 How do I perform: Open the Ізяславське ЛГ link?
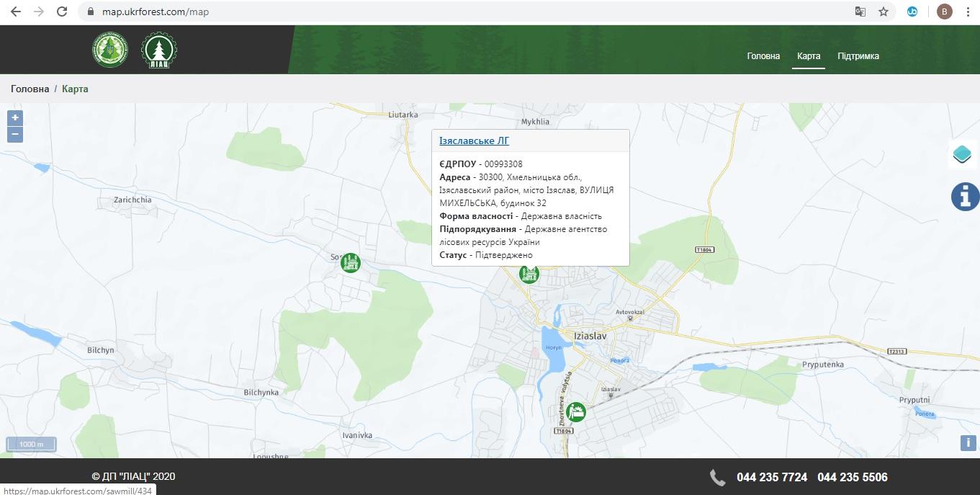[x=474, y=141]
